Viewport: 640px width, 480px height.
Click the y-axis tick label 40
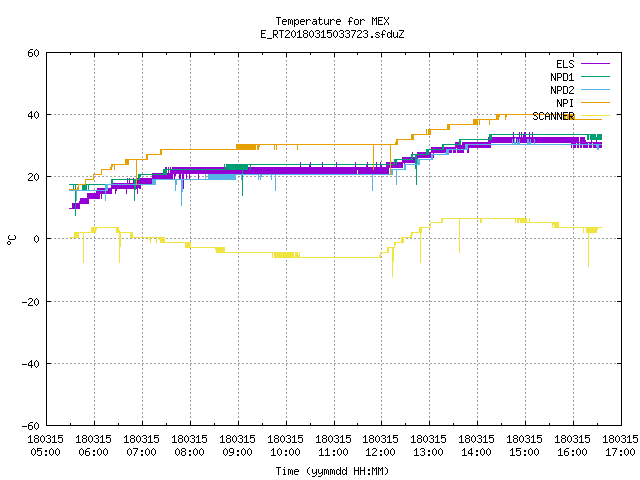click(33, 115)
